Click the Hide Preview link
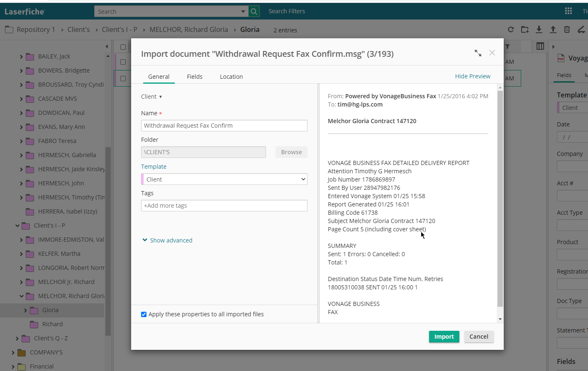This screenshot has width=588, height=371. tap(472, 76)
